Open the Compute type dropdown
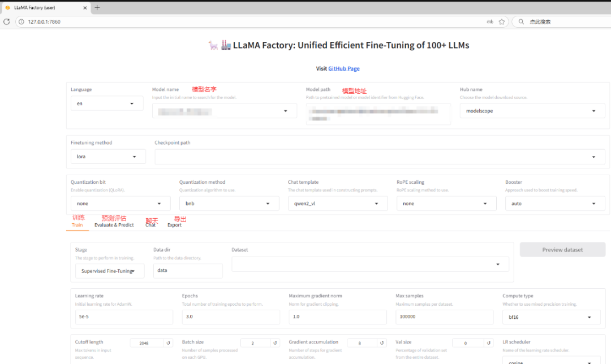The image size is (611, 364). point(552,317)
